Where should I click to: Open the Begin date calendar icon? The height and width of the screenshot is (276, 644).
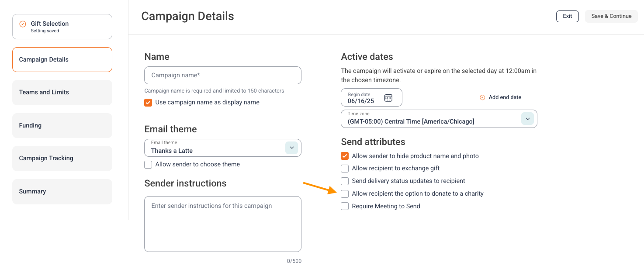[x=388, y=98]
